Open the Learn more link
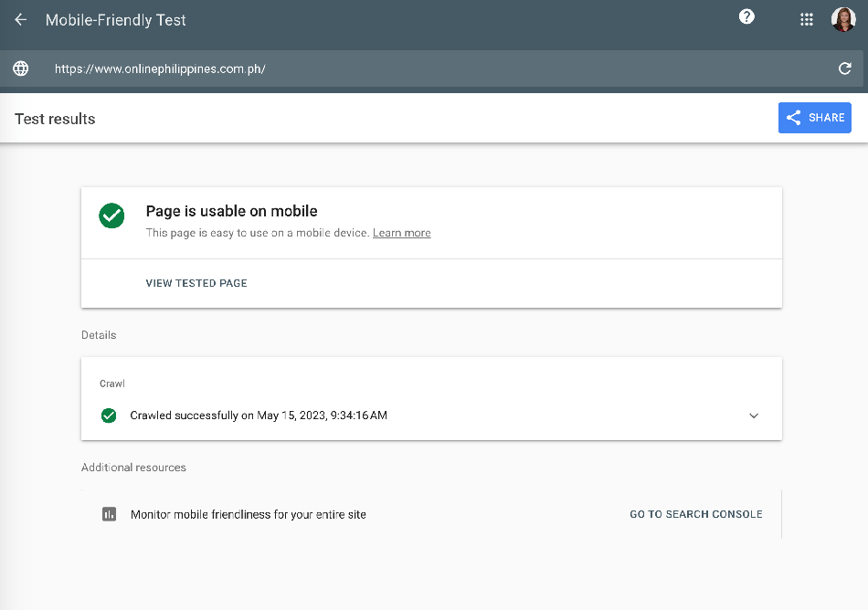The width and height of the screenshot is (868, 610). [401, 233]
